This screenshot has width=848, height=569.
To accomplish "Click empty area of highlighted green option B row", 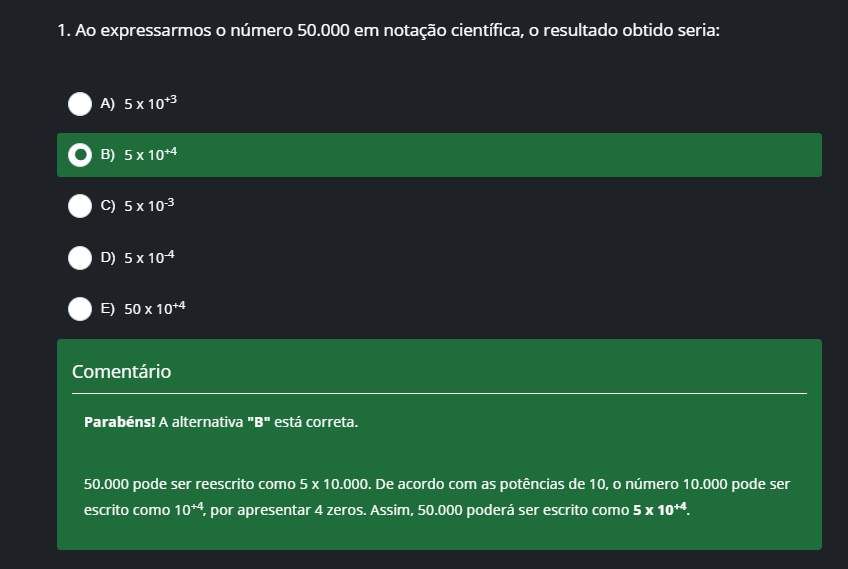I will pos(487,155).
